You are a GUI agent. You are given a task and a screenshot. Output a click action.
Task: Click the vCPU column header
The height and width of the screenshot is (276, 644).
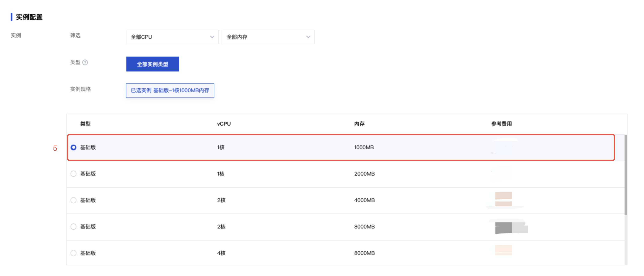coord(224,124)
